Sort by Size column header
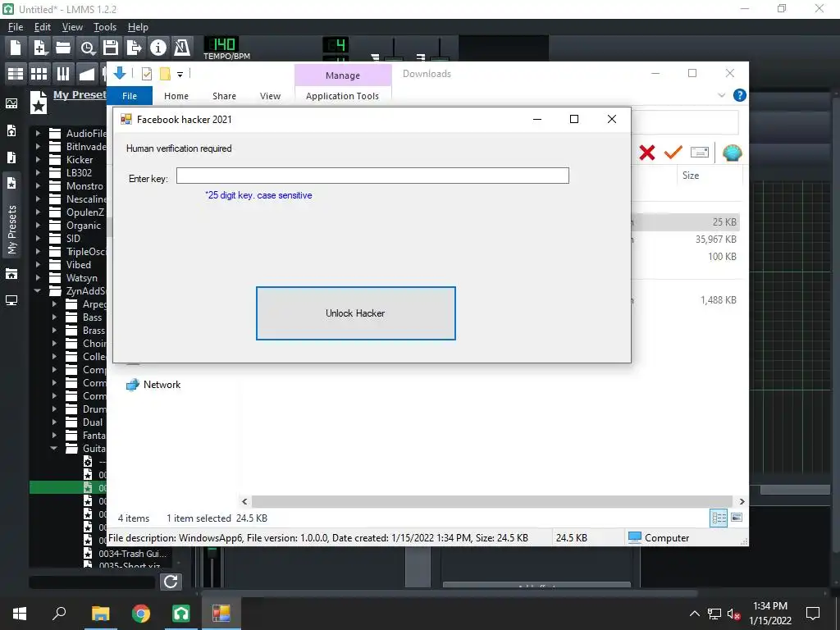The image size is (840, 630). point(691,176)
